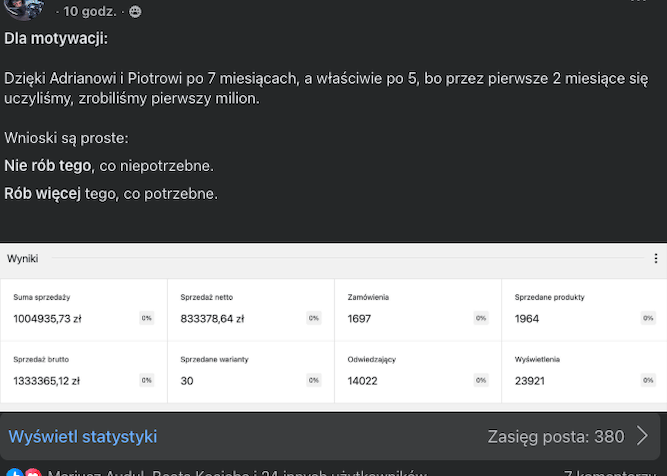667x476 pixels.
Task: Open the "10 godz." post timestamp
Action: pyautogui.click(x=92, y=12)
